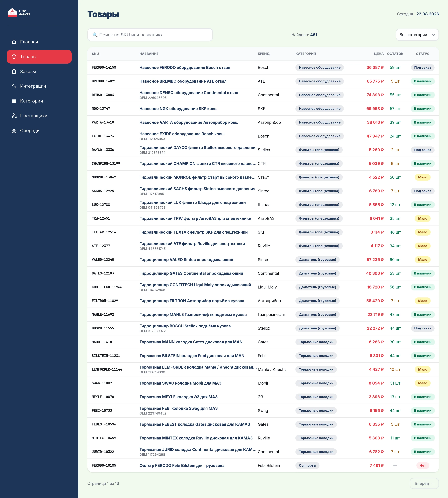This screenshot has height=498, width=448.
Task: Click the queue icon beside Очереди
Action: [14, 131]
